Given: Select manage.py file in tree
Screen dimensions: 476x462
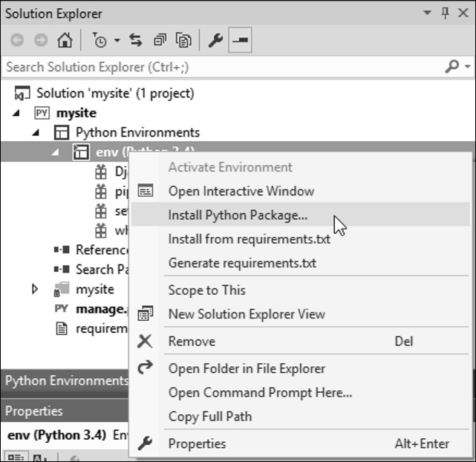Looking at the screenshot, I should click(102, 309).
